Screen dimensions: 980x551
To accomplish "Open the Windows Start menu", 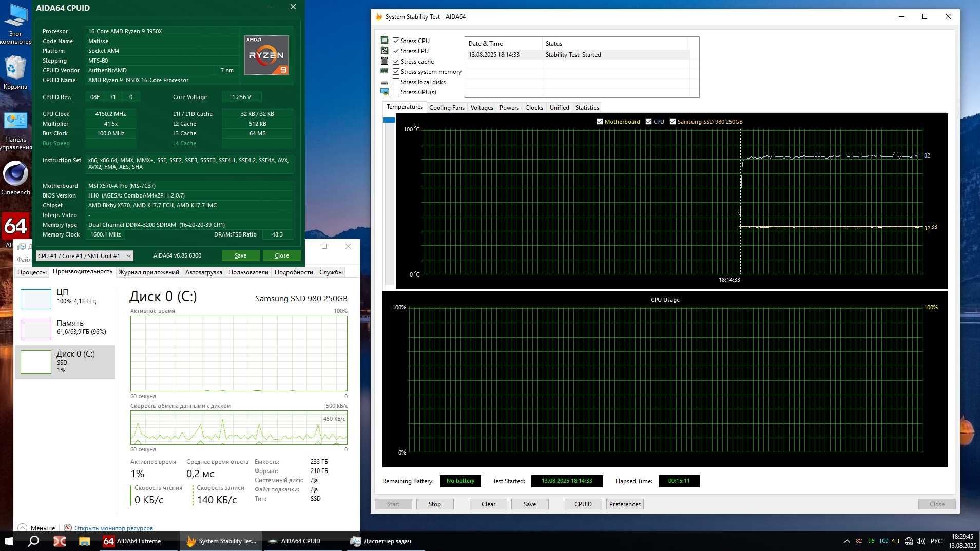I will (8, 541).
